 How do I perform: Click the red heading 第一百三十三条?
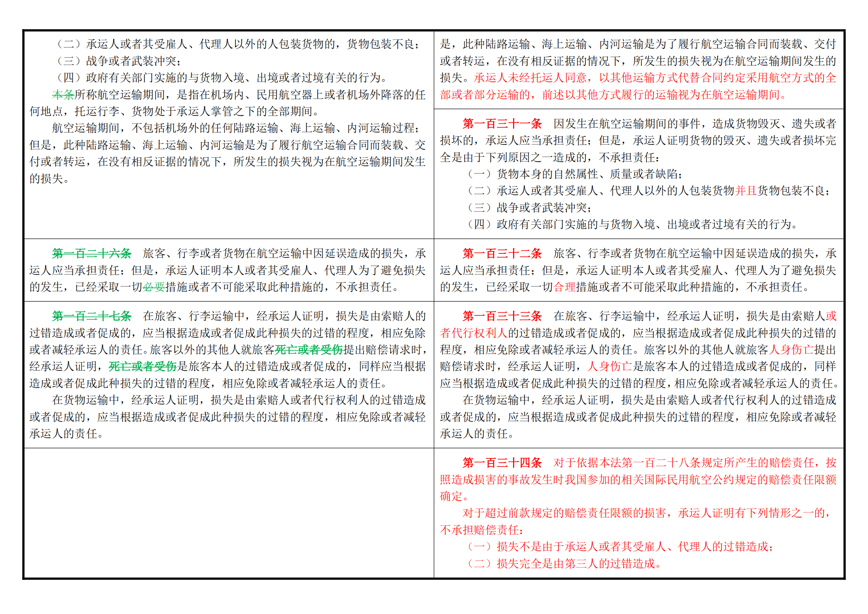[x=502, y=316]
